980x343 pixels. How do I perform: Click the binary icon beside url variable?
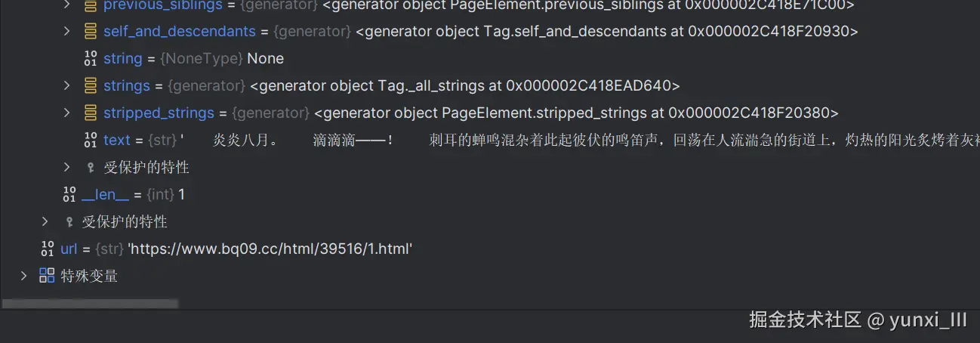pos(47,249)
